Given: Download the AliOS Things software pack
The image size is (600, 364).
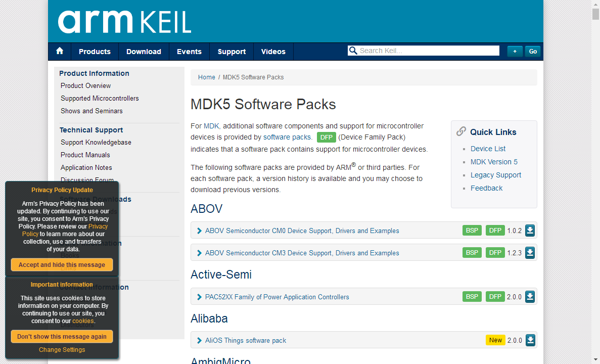Looking at the screenshot, I should pyautogui.click(x=530, y=340).
